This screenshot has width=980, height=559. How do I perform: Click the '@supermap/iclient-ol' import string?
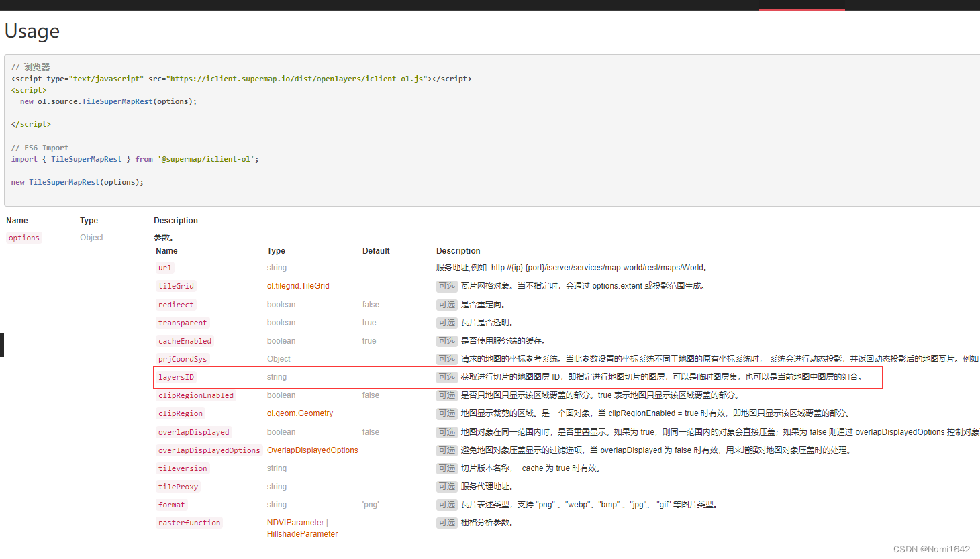click(206, 159)
